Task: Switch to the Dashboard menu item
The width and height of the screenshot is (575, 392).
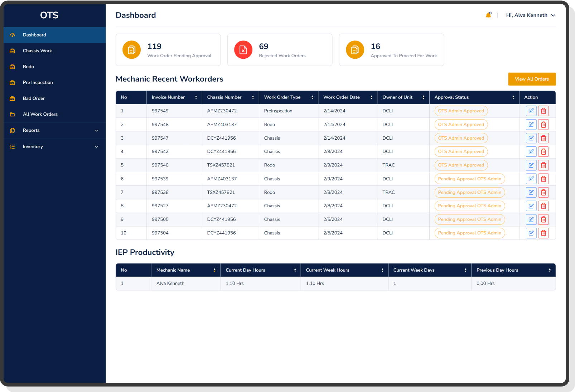Action: (34, 35)
